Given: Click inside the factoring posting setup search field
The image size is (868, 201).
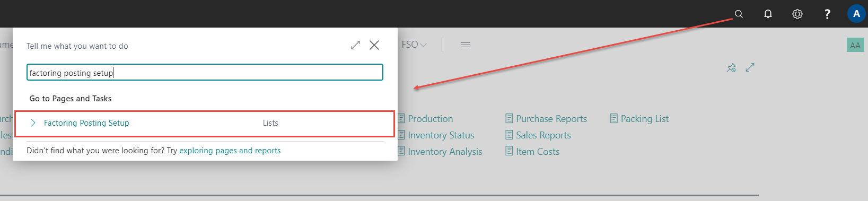Looking at the screenshot, I should pos(205,72).
